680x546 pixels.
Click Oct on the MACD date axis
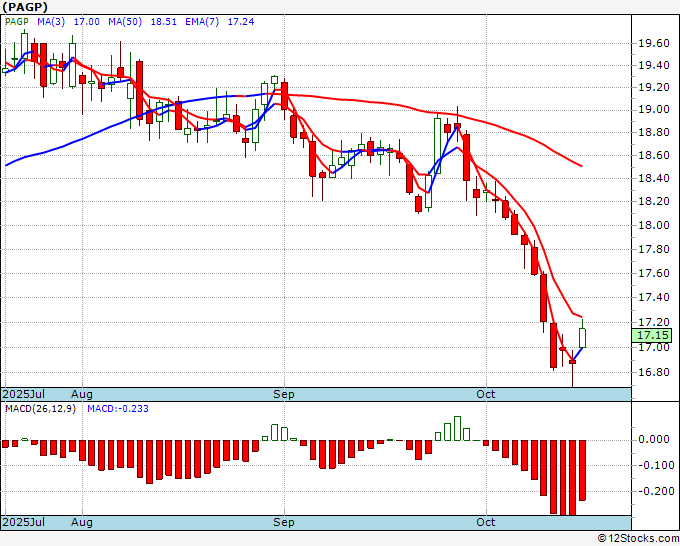point(486,522)
